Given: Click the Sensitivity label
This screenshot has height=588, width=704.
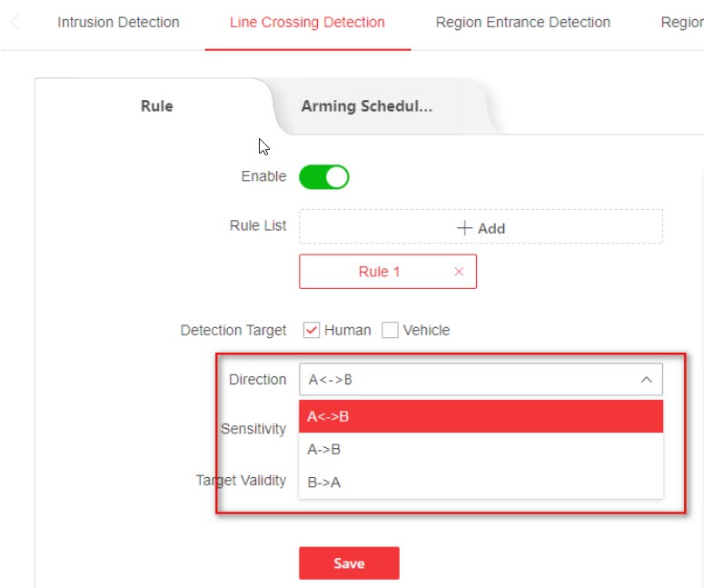Looking at the screenshot, I should (253, 429).
